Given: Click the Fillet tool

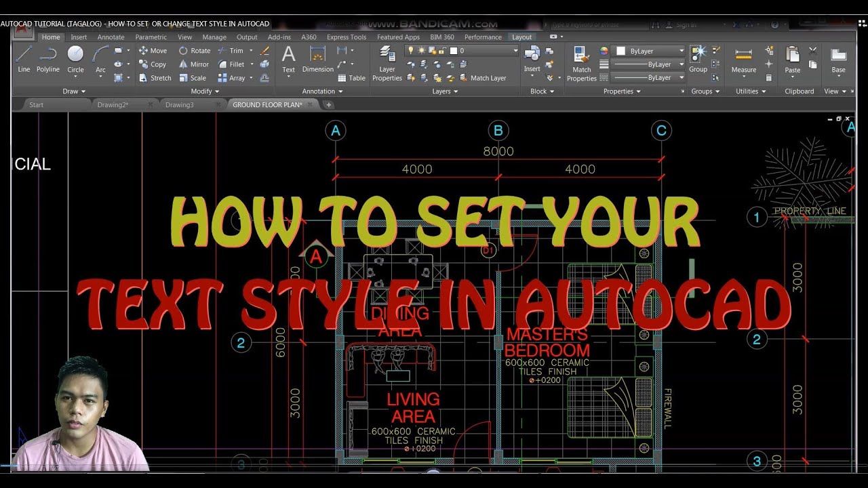Looking at the screenshot, I should point(231,64).
